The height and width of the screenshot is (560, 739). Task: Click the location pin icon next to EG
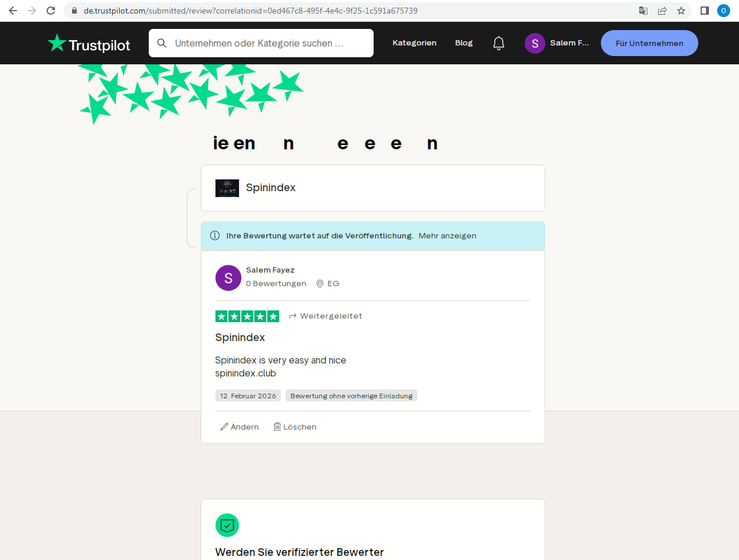click(x=320, y=284)
